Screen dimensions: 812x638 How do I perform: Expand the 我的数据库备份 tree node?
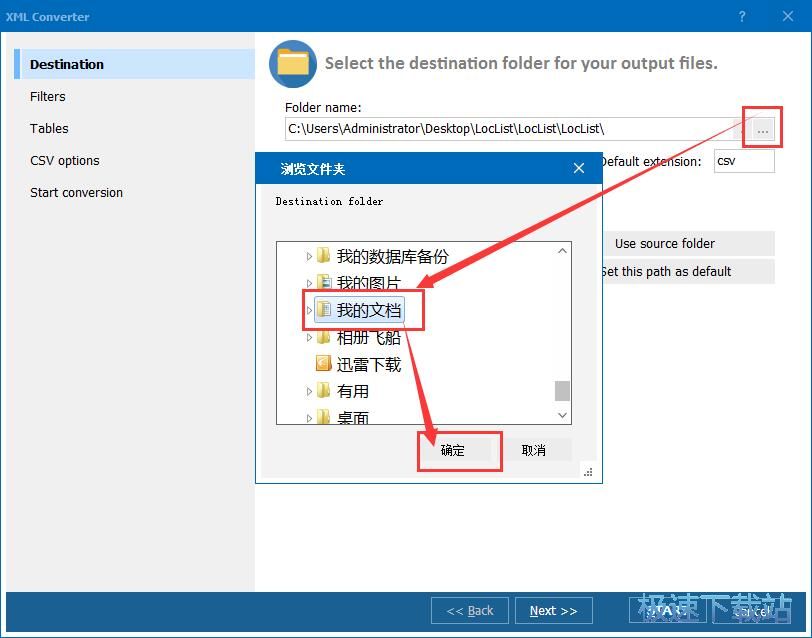pyautogui.click(x=309, y=256)
